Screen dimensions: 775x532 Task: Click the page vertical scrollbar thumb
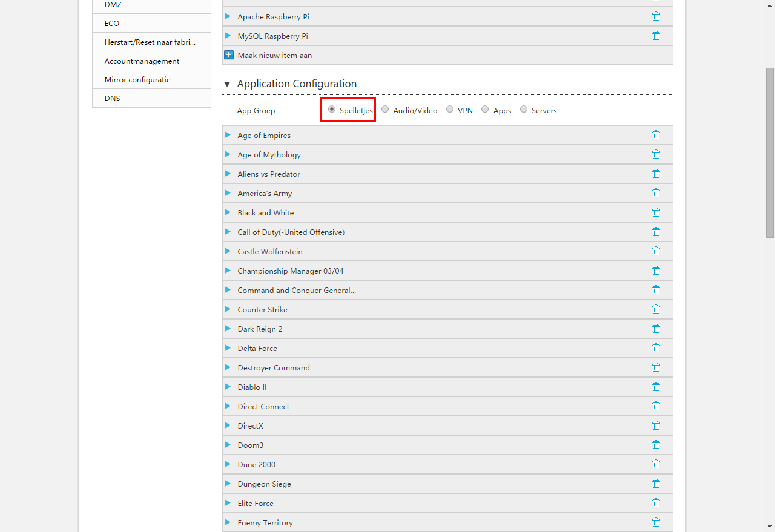770,153
